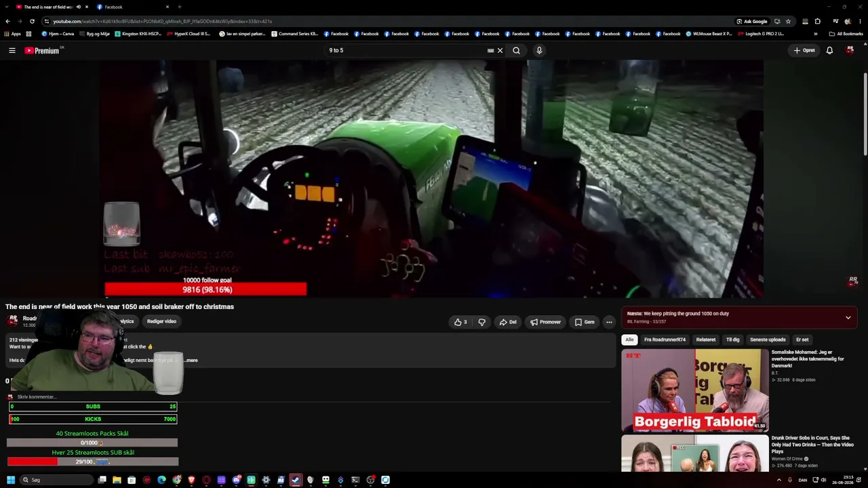Click the Opret create button
This screenshot has height=488, width=868.
coord(804,50)
